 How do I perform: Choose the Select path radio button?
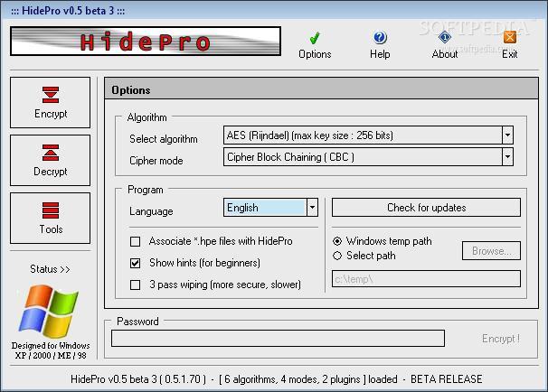(337, 256)
